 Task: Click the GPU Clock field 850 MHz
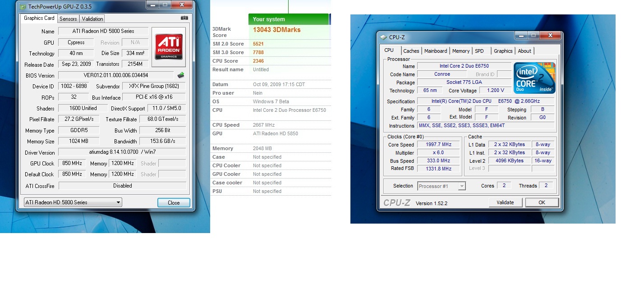[x=73, y=163]
